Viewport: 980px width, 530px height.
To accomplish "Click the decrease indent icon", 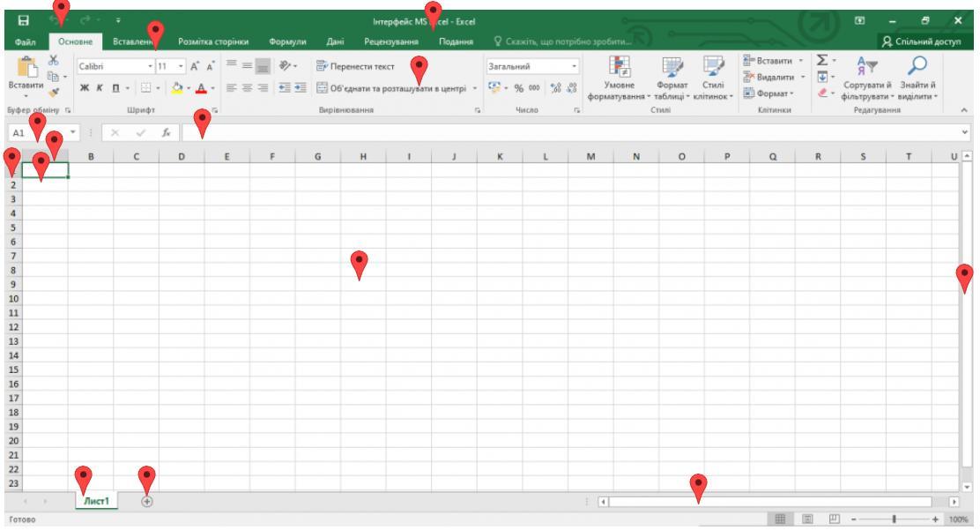I will coord(285,88).
